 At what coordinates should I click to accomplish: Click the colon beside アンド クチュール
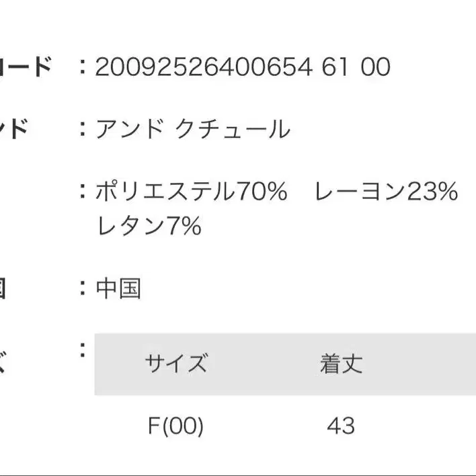coord(82,128)
